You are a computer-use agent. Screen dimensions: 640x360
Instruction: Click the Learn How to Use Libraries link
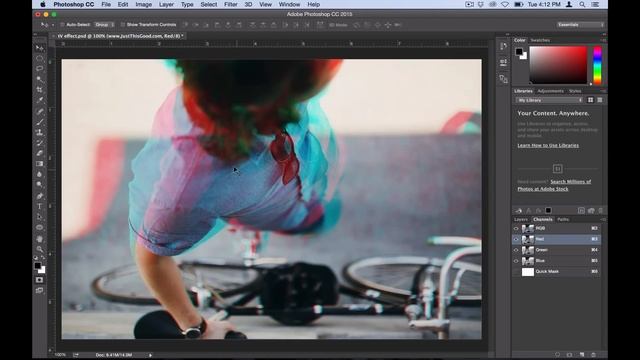(x=548, y=145)
